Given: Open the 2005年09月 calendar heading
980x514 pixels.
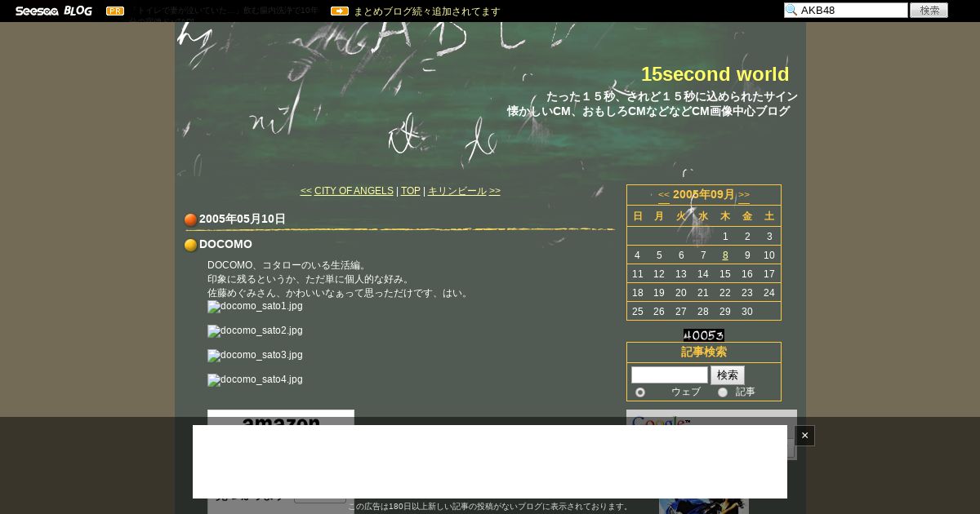Looking at the screenshot, I should pos(704,194).
